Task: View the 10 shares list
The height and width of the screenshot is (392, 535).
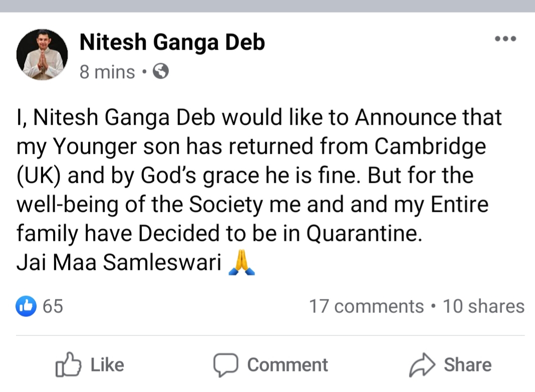Action: coord(483,306)
